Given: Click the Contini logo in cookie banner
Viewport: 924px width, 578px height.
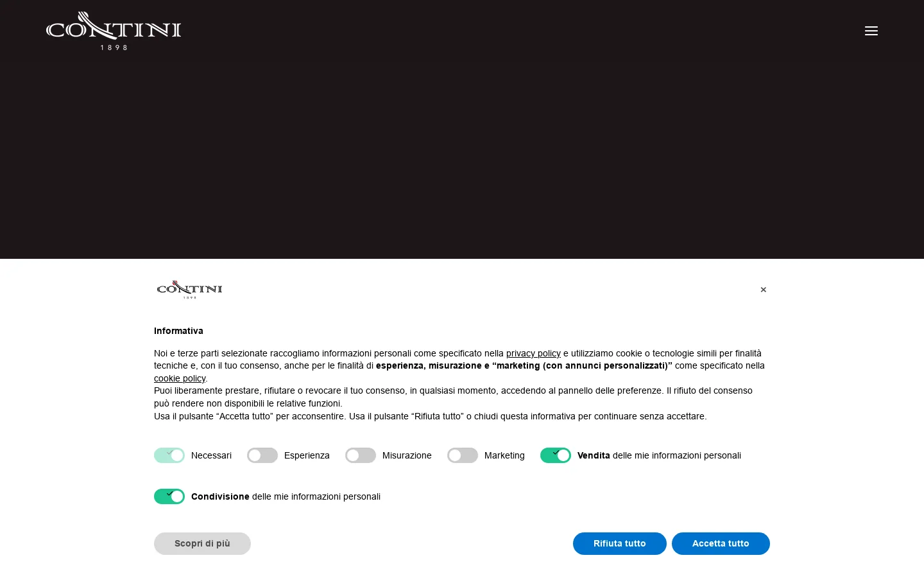Looking at the screenshot, I should pos(189,290).
